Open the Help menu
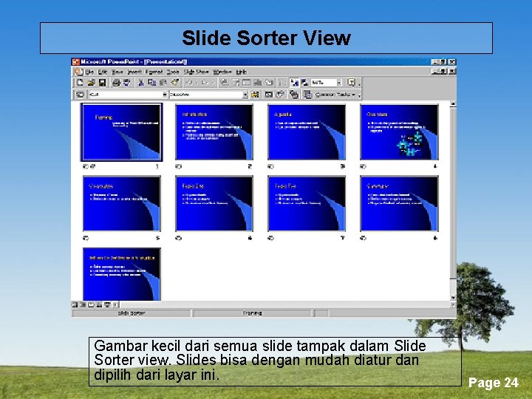Image resolution: width=532 pixels, height=399 pixels. pyautogui.click(x=241, y=72)
